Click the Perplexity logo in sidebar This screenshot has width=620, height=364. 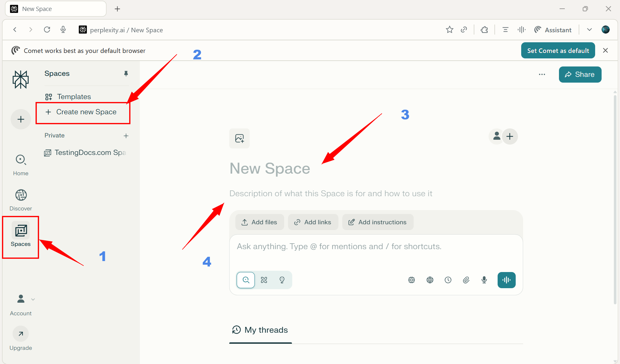(x=21, y=79)
